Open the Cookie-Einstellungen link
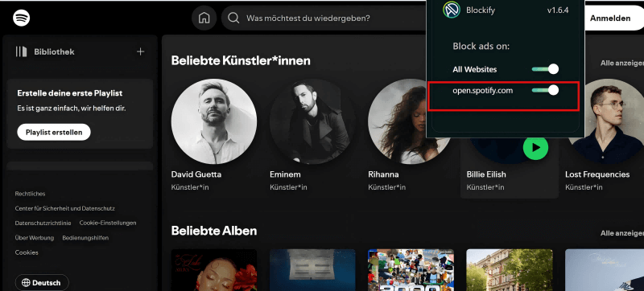The width and height of the screenshot is (644, 291). point(108,223)
